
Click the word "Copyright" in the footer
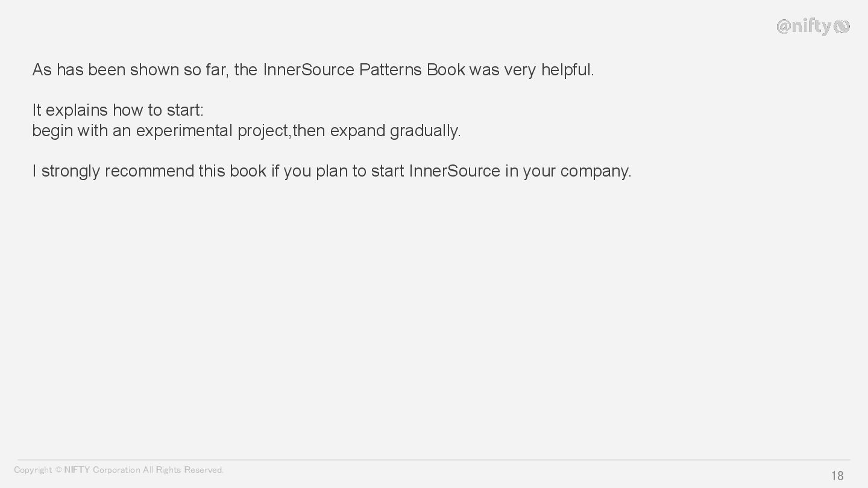33,470
